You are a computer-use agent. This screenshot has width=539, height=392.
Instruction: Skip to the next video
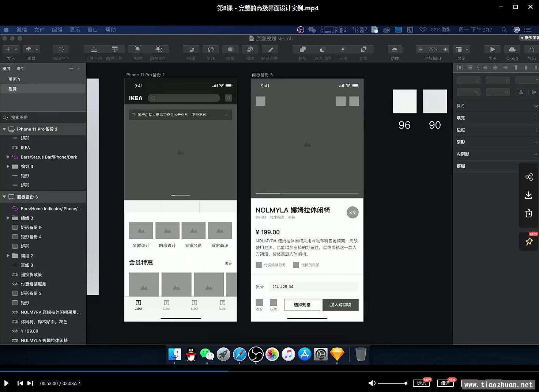[x=30, y=383]
